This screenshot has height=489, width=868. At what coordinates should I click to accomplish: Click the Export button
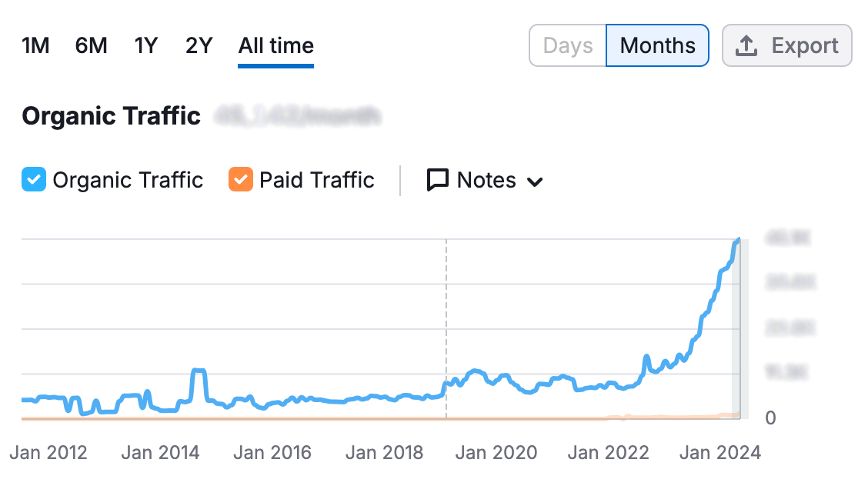[786, 45]
